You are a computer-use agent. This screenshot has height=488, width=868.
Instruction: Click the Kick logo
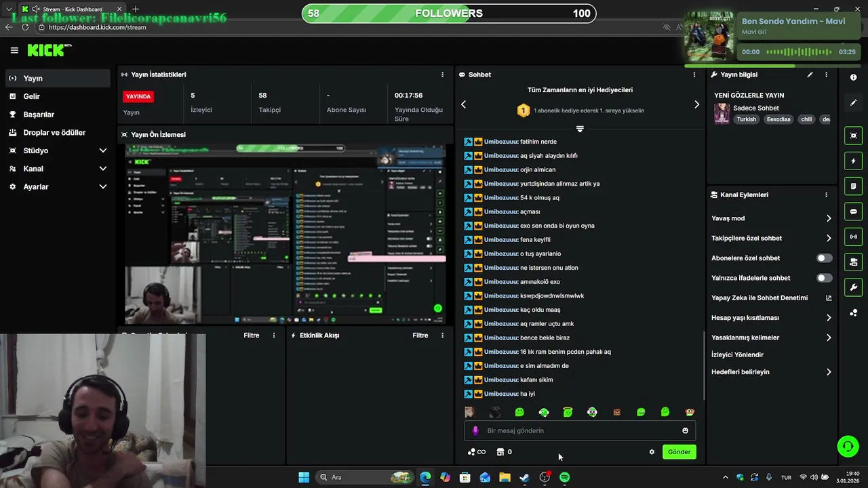click(x=49, y=50)
